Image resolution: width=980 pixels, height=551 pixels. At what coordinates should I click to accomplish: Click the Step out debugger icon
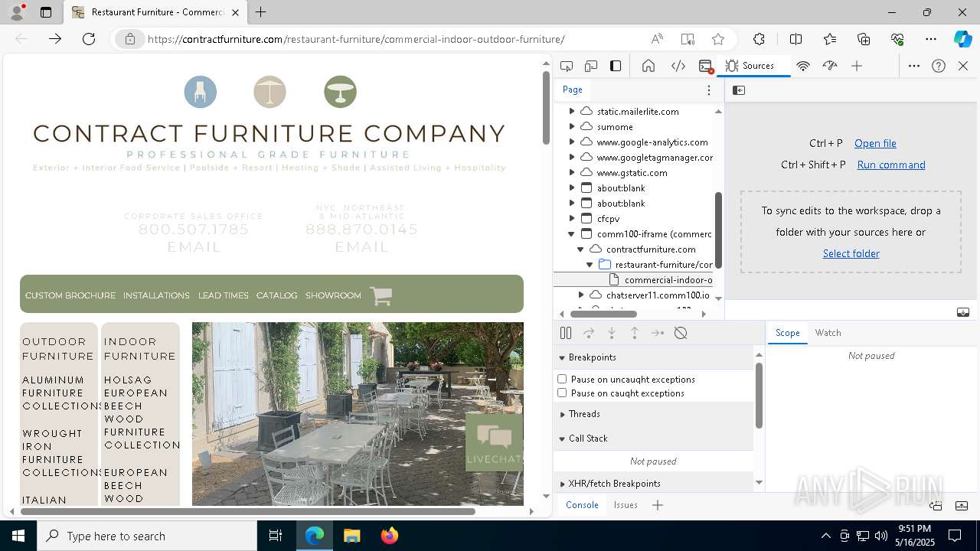click(635, 333)
